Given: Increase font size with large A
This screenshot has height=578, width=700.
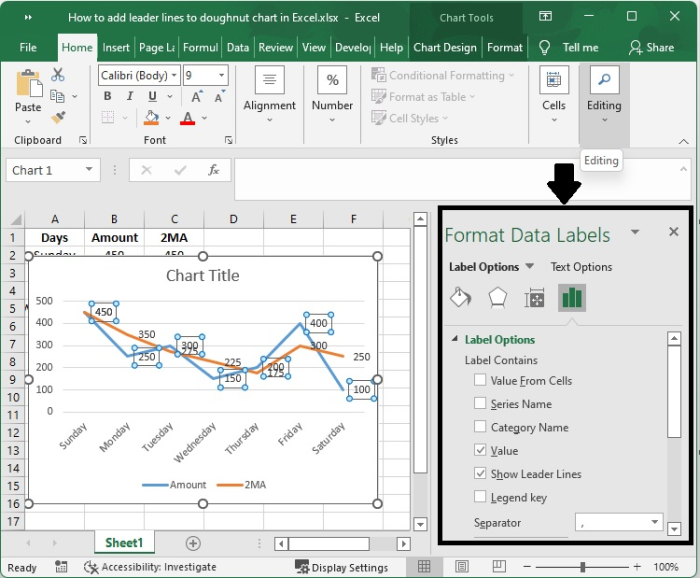Looking at the screenshot, I should point(196,96).
